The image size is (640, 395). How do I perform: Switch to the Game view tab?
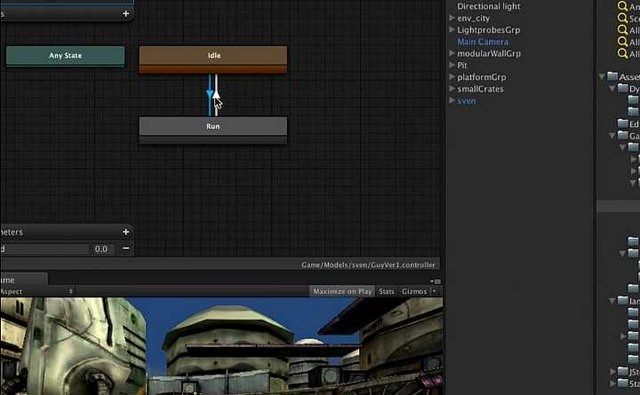23,280
